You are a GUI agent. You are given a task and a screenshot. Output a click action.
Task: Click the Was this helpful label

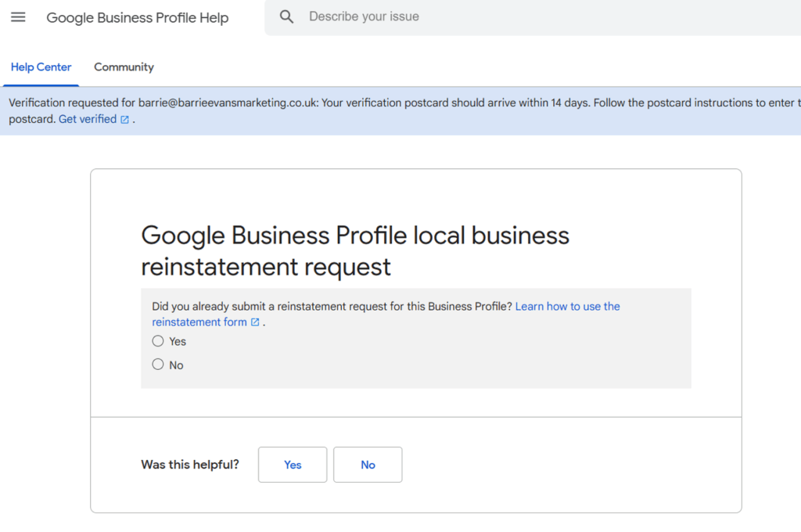pyautogui.click(x=190, y=464)
